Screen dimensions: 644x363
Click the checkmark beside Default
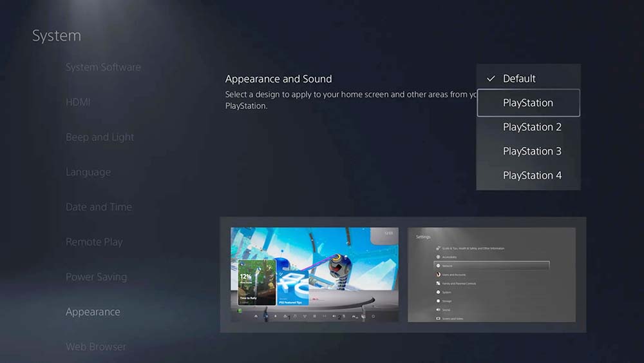[x=491, y=79]
